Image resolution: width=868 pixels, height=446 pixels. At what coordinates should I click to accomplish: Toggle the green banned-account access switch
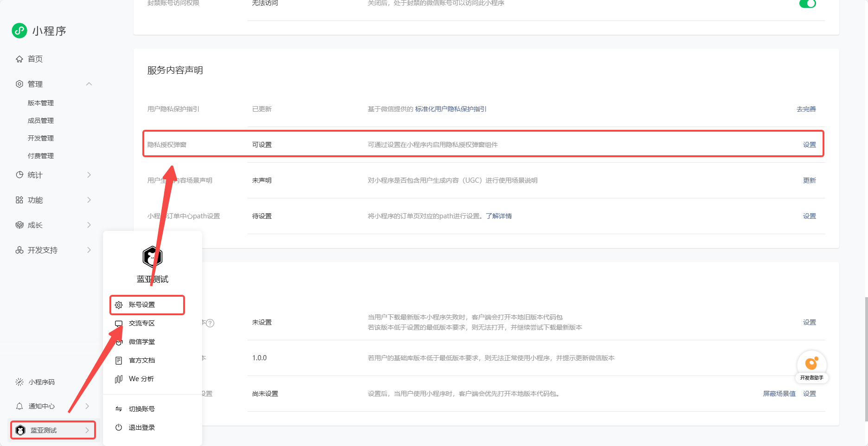[807, 4]
